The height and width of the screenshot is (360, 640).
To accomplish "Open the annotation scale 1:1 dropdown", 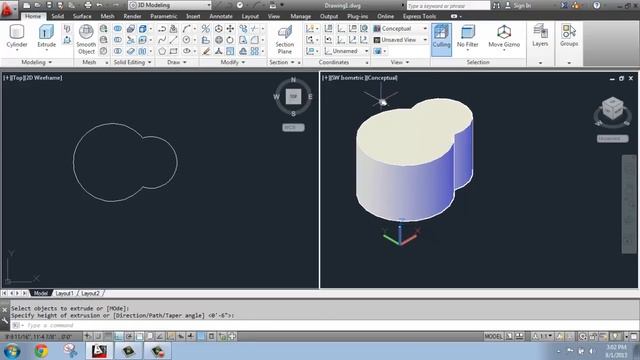I will pos(543,336).
